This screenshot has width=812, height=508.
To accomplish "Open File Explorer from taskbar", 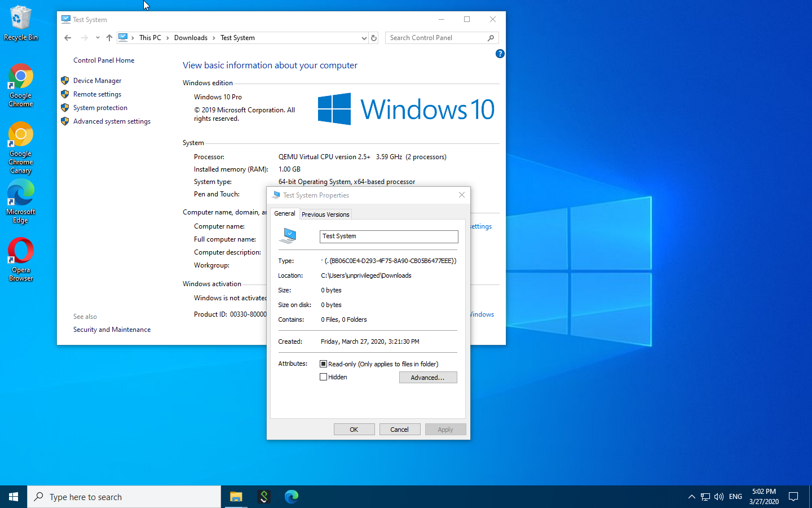I will point(236,497).
